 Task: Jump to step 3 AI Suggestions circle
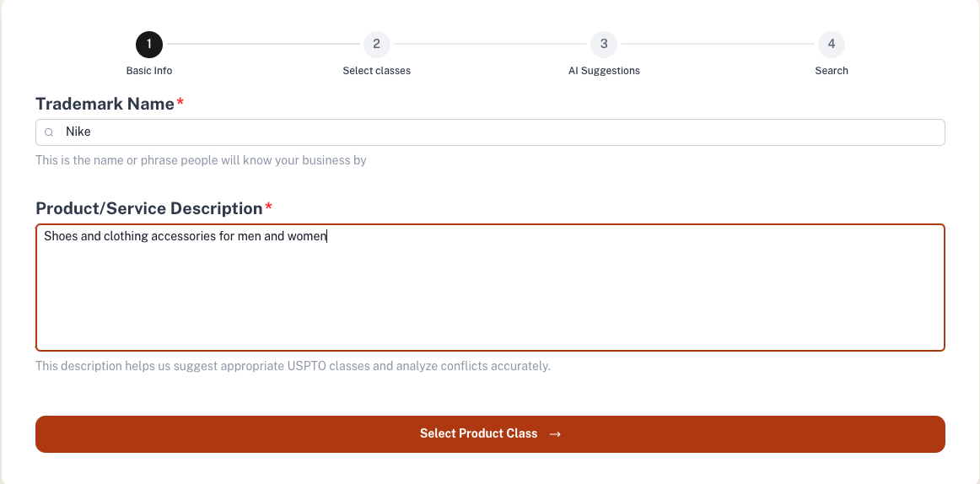click(604, 45)
